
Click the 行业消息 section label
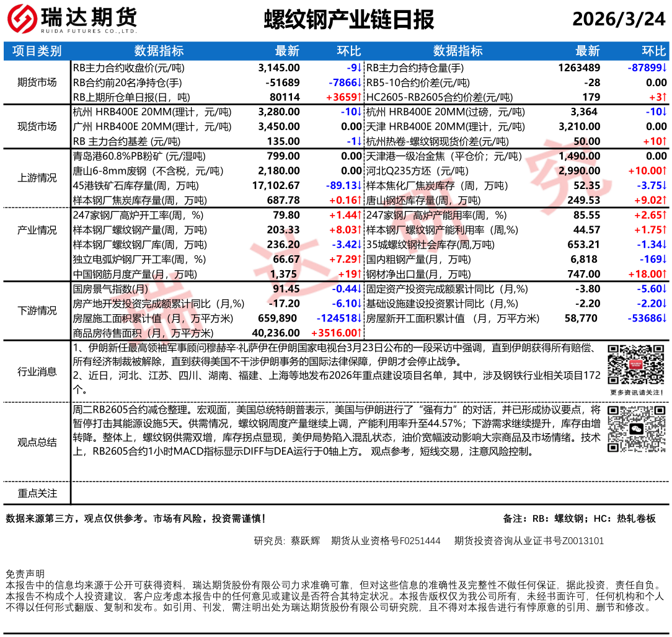pos(37,372)
